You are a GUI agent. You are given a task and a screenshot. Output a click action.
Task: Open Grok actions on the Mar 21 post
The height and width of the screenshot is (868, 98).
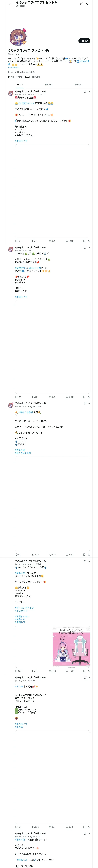[85, 678]
